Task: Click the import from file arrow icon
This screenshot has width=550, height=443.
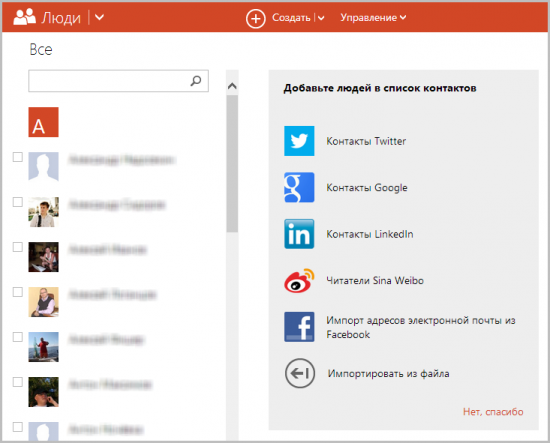Action: click(x=300, y=373)
